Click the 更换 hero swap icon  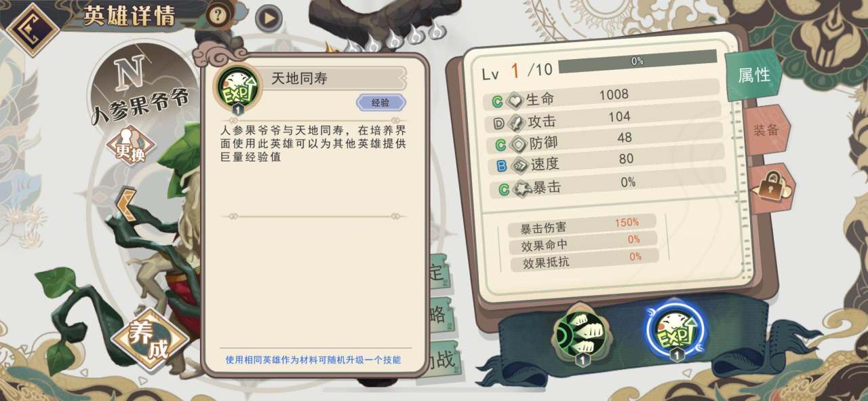[130, 147]
